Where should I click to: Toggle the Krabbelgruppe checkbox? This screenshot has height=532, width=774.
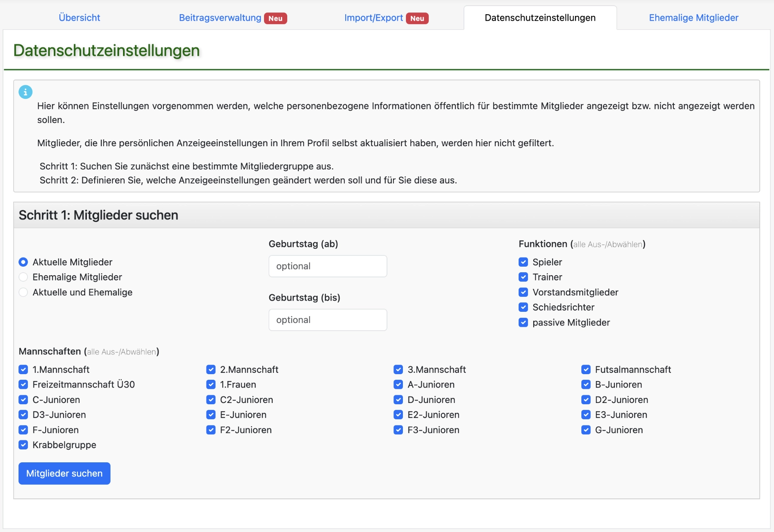(x=23, y=445)
